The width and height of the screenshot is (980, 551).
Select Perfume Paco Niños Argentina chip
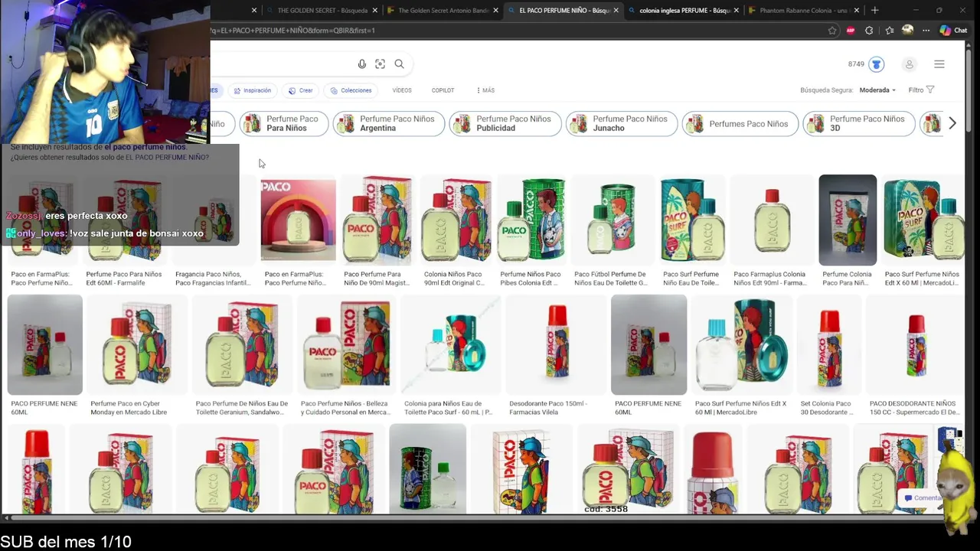389,123
